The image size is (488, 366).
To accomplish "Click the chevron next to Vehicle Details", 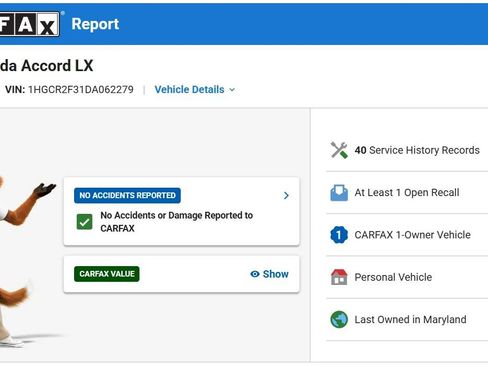I will (232, 90).
